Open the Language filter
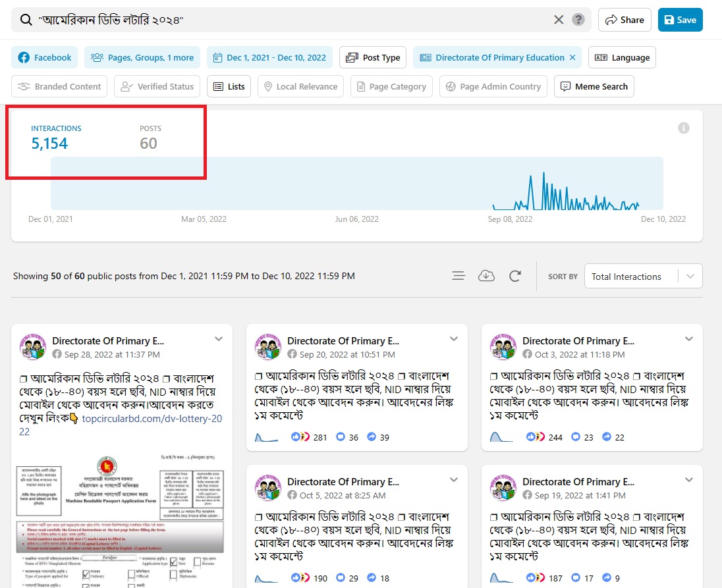This screenshot has width=722, height=588. click(622, 57)
